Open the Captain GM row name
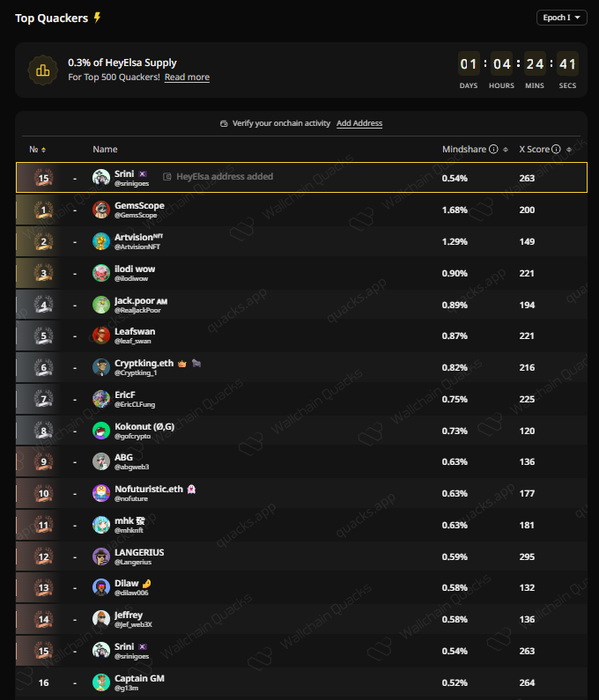This screenshot has width=599, height=700. coord(139,678)
